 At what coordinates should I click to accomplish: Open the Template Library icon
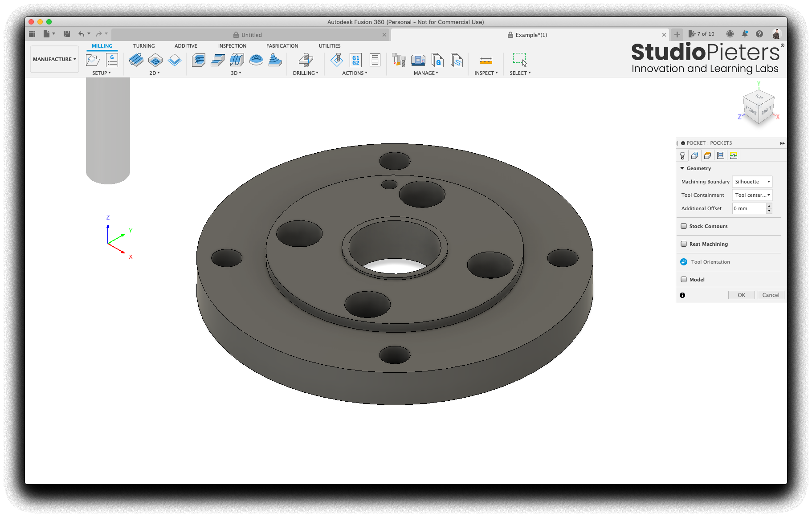tap(457, 60)
